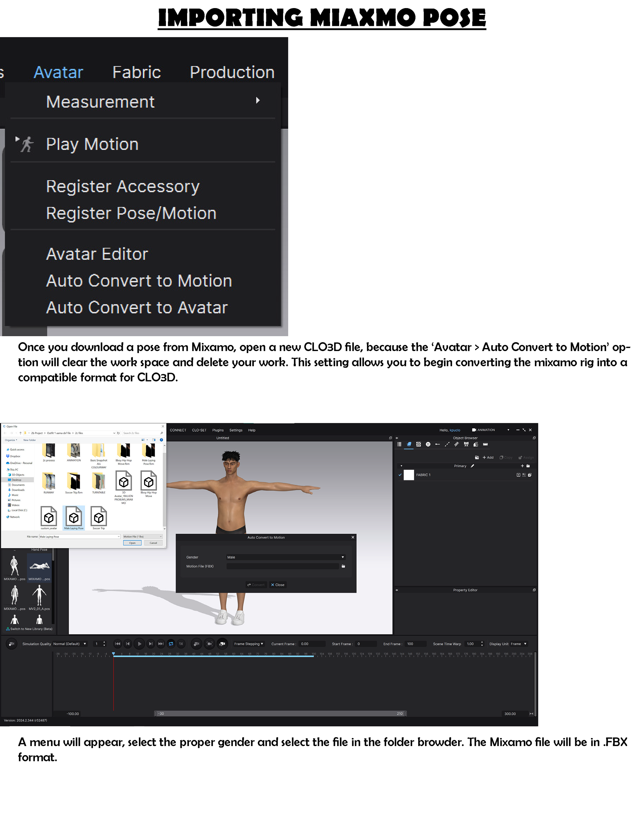This screenshot has width=644, height=834.
Task: Select the Puckering icon in Object Browser
Action: coord(457,444)
